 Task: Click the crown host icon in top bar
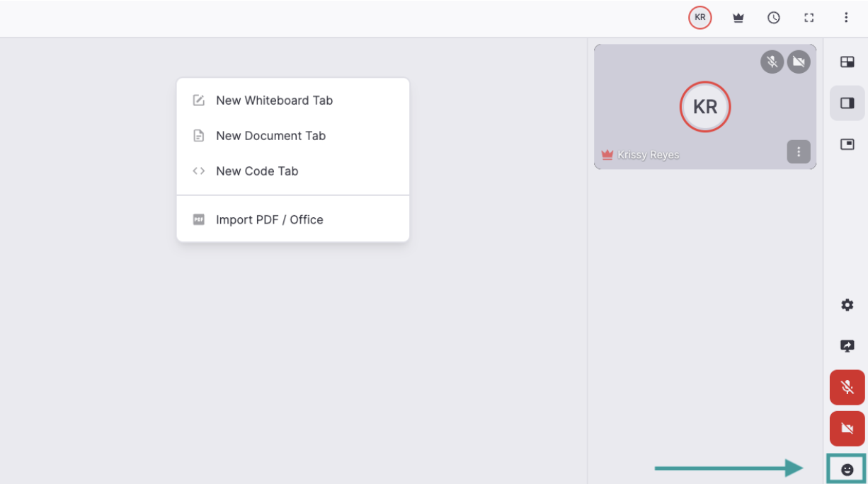(738, 18)
